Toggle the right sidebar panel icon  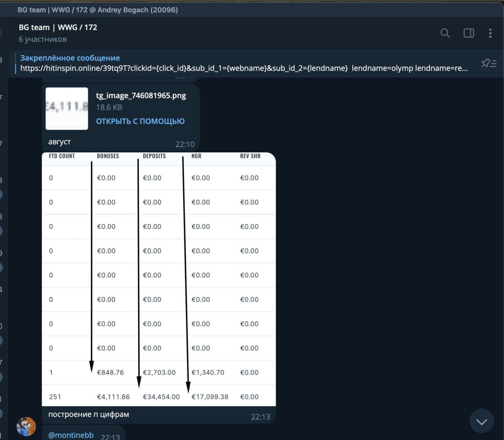469,33
